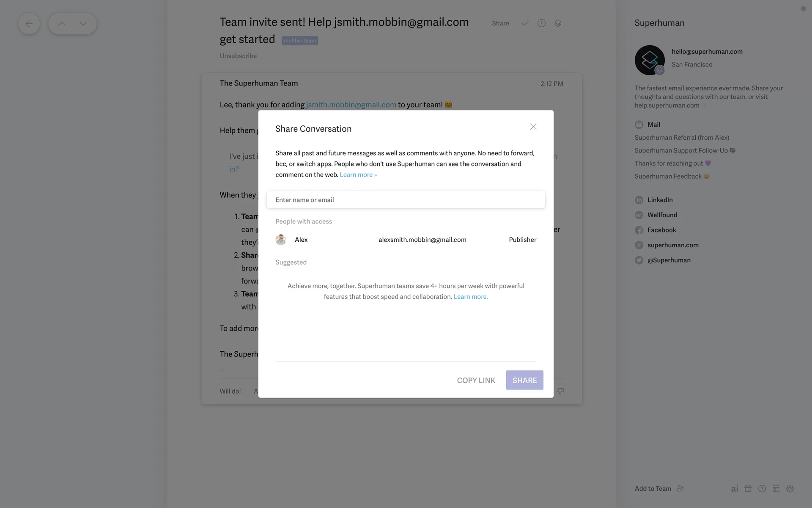Click the remind me clock icon

pos(541,23)
